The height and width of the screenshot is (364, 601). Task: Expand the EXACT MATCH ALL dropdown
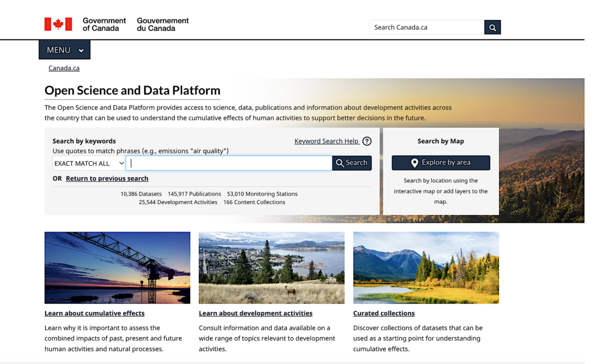(89, 164)
